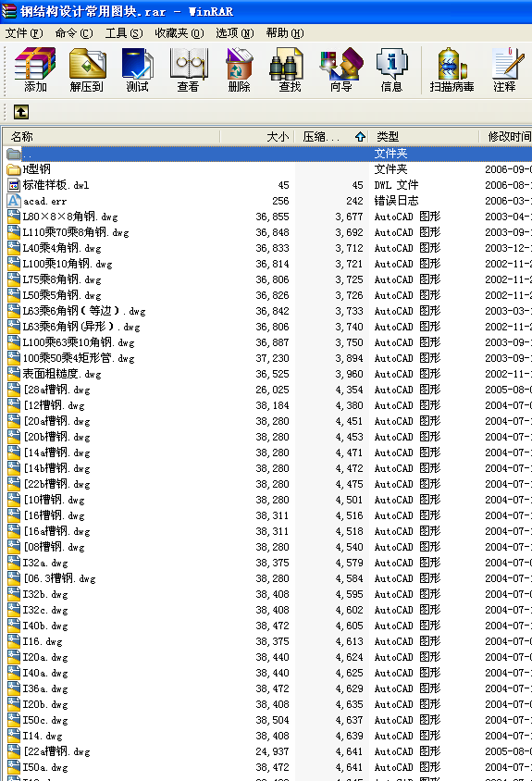Image resolution: width=532 pixels, height=781 pixels.
Task: Click icon of I16.dwg
Action: 14,641
